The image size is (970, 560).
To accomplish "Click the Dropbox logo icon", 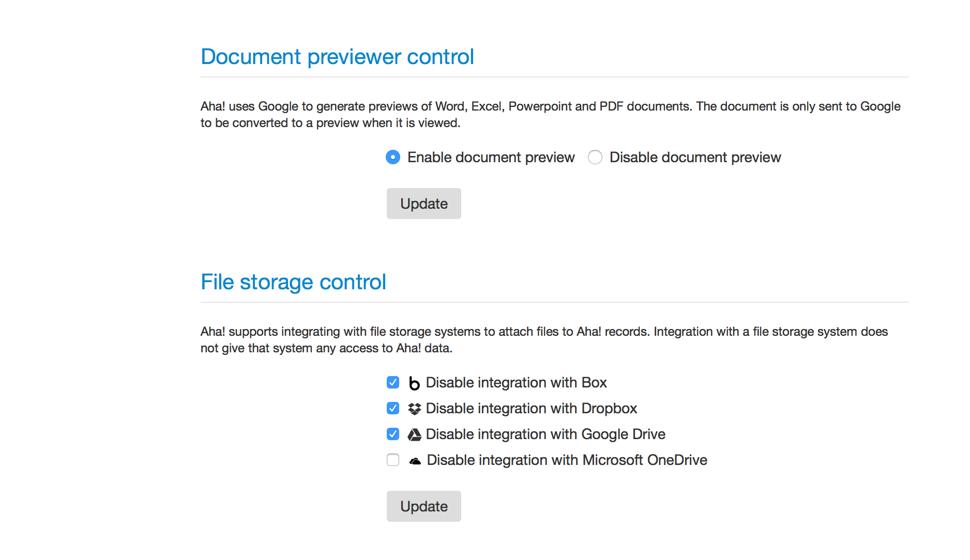I will coord(414,409).
